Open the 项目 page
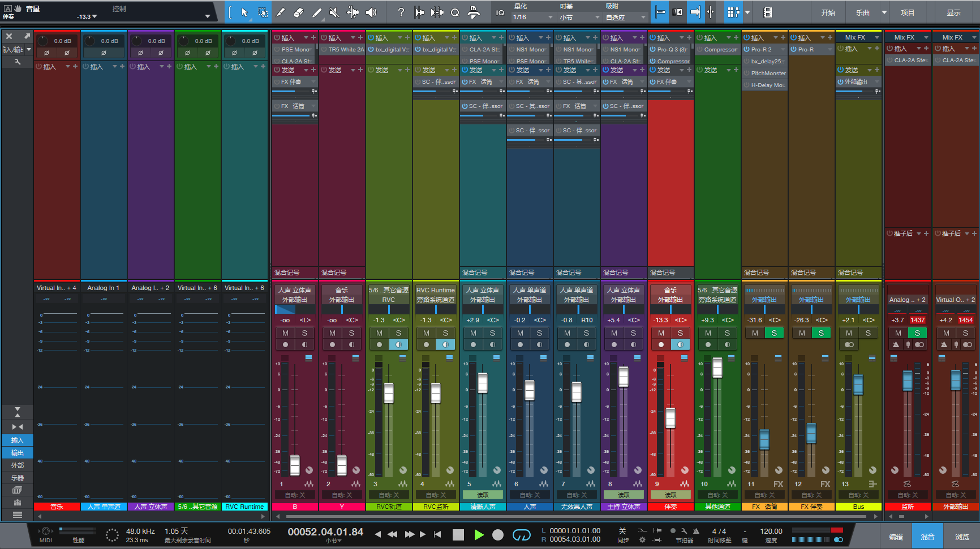The width and height of the screenshot is (980, 549). coord(908,12)
